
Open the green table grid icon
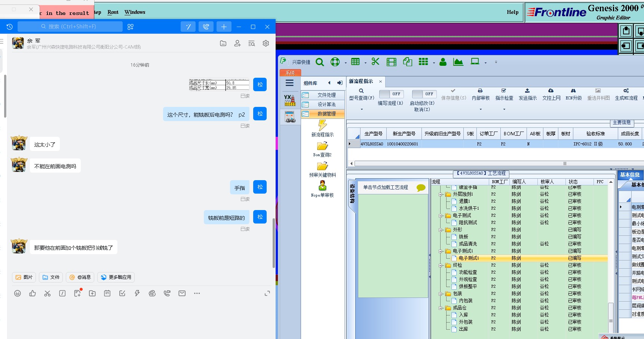click(x=355, y=62)
